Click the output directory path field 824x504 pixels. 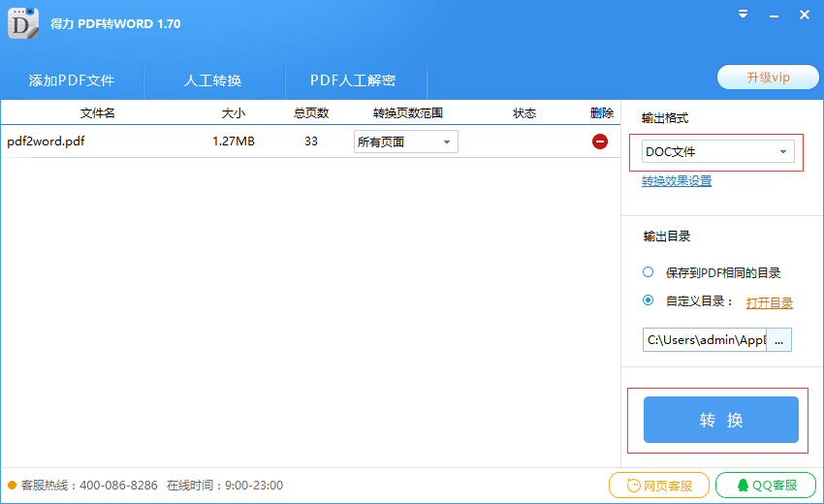coord(705,340)
